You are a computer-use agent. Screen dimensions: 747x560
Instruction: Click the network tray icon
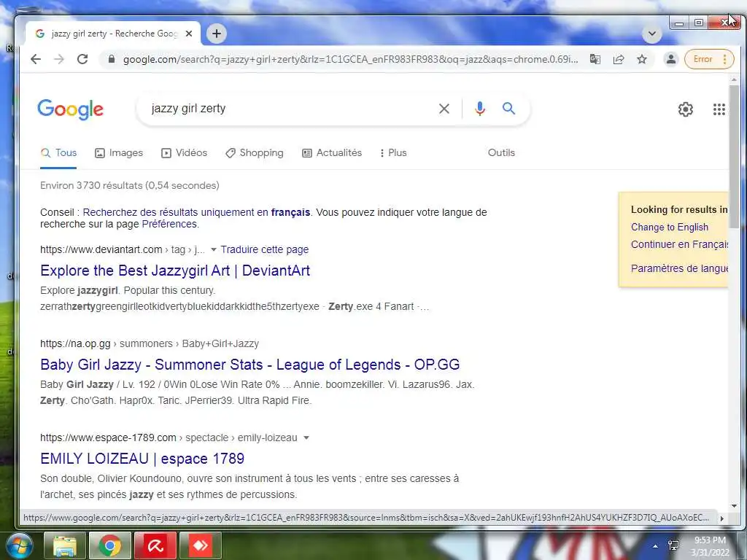point(673,545)
